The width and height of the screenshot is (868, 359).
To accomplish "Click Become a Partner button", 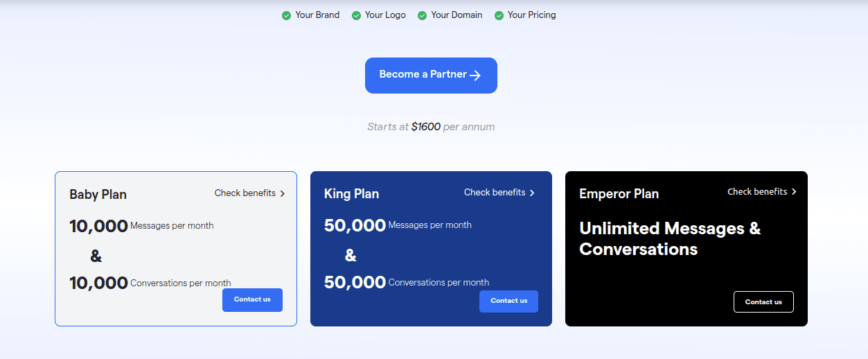I will point(431,75).
